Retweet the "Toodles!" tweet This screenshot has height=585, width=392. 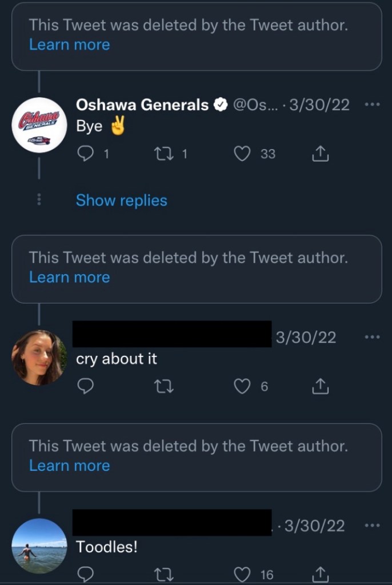(163, 574)
